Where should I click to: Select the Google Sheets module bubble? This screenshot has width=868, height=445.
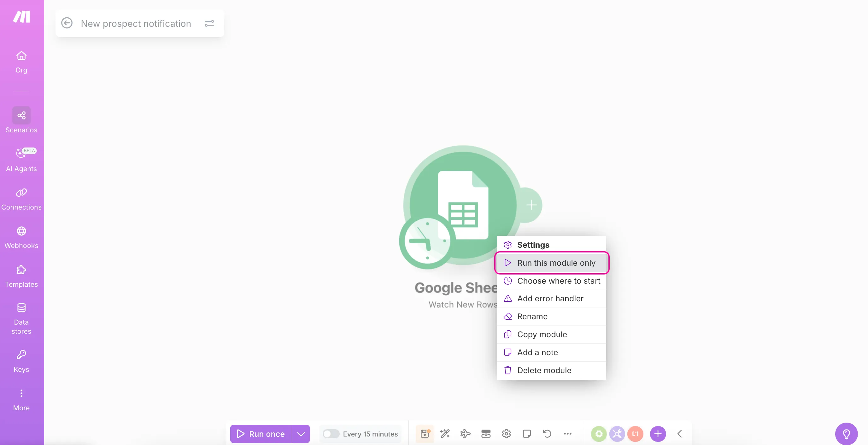pyautogui.click(x=463, y=205)
